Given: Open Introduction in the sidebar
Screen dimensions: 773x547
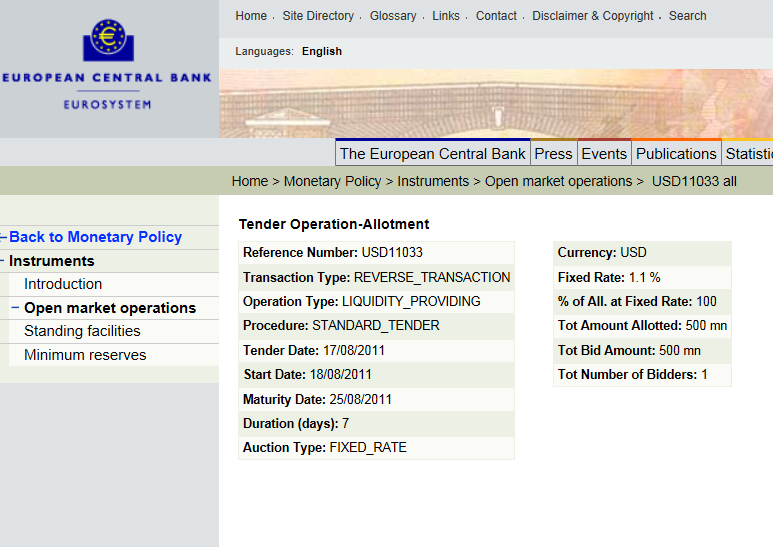Looking at the screenshot, I should point(63,284).
